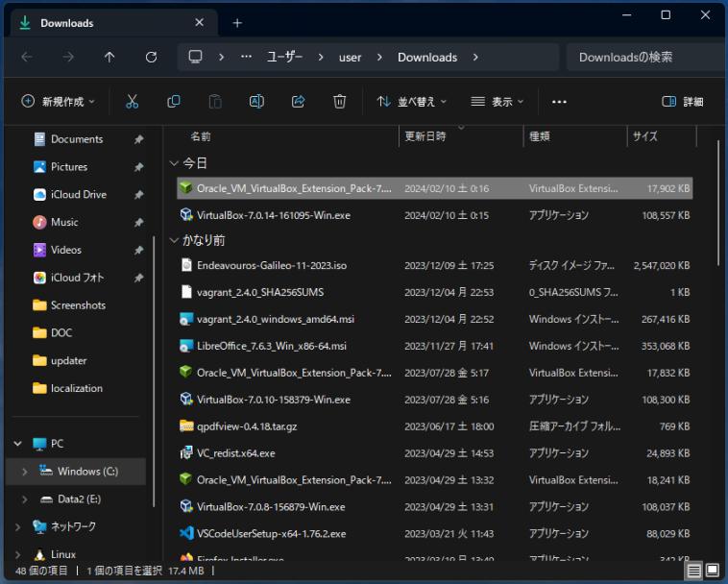Click the Endeavouros ISO file icon
The width and height of the screenshot is (728, 584).
tap(186, 265)
